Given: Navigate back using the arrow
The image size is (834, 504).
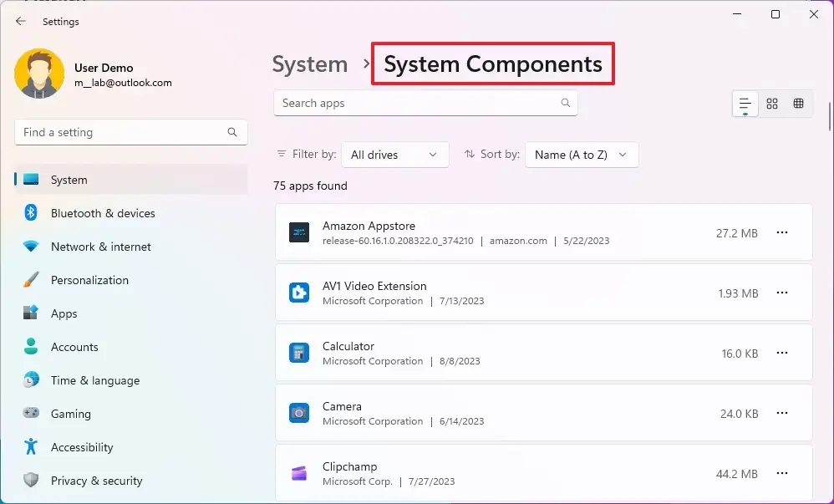Looking at the screenshot, I should tap(20, 21).
